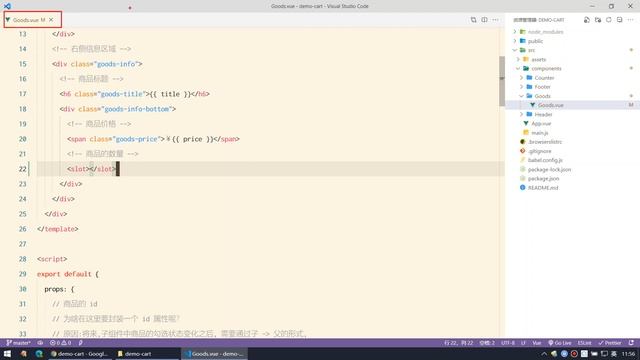This screenshot has width=640, height=360.
Task: Open the errors and warnings problems indicator
Action: 60,343
